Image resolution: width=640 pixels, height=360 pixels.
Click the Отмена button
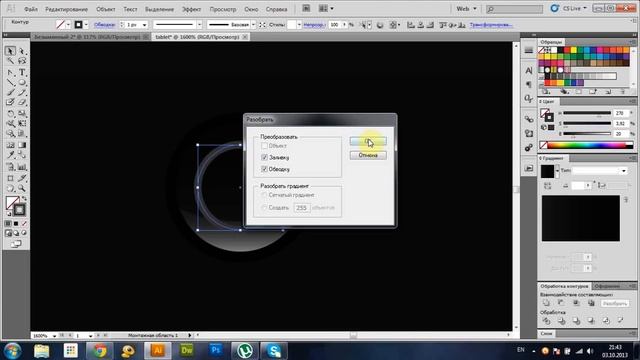[x=368, y=155]
